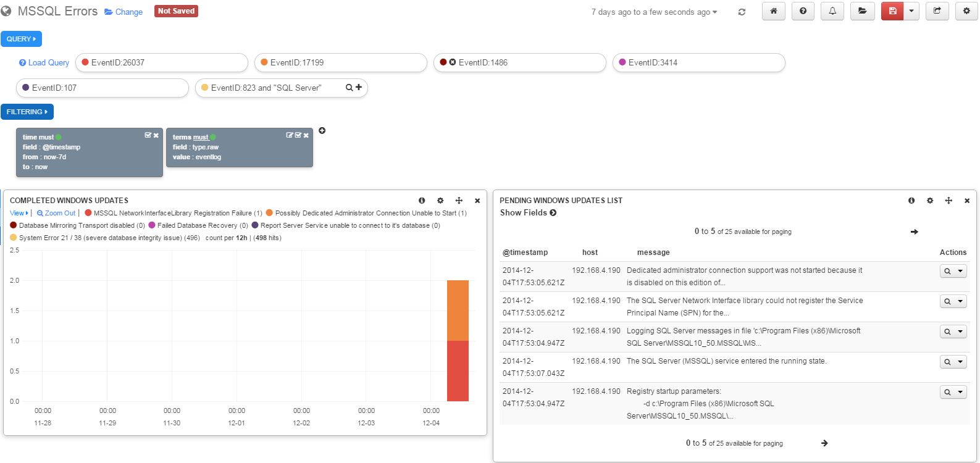The width and height of the screenshot is (980, 463).
Task: Configure the Completed Windows Updates panel
Action: coord(440,201)
